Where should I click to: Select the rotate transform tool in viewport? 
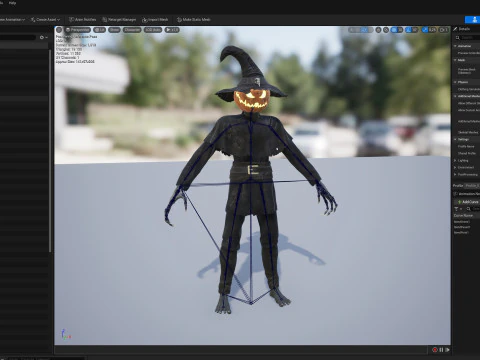[364, 30]
